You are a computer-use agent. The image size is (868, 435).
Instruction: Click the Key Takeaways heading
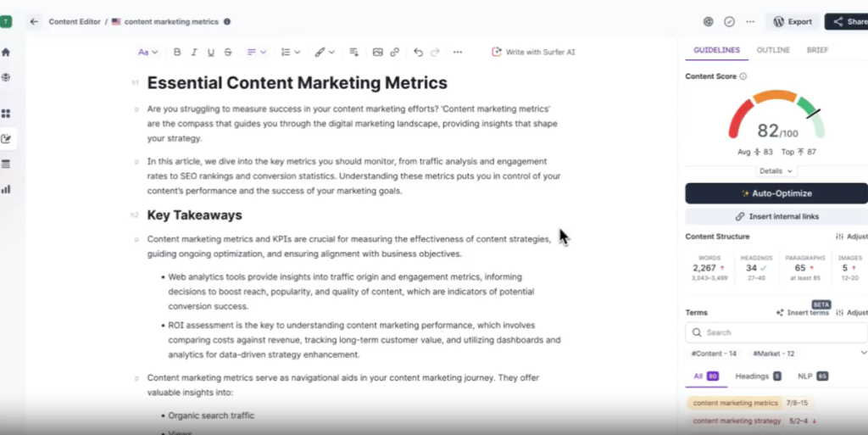pos(194,215)
